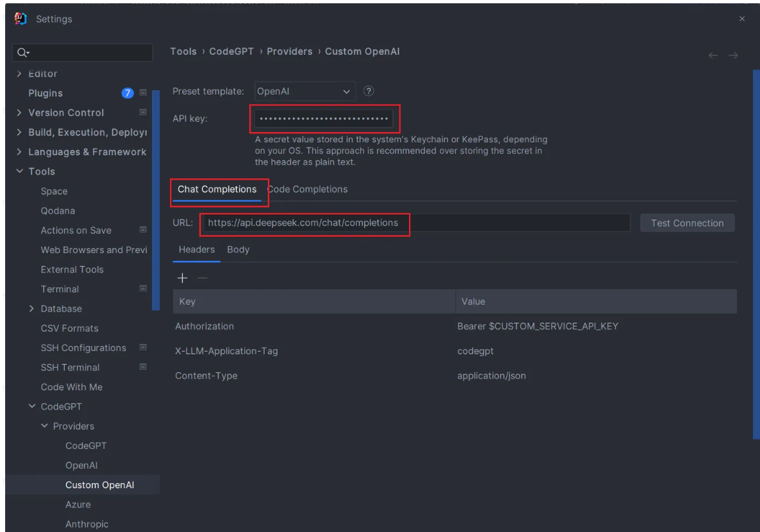The image size is (760, 532).
Task: Expand Build, Execution, Deployment group
Action: coord(19,132)
